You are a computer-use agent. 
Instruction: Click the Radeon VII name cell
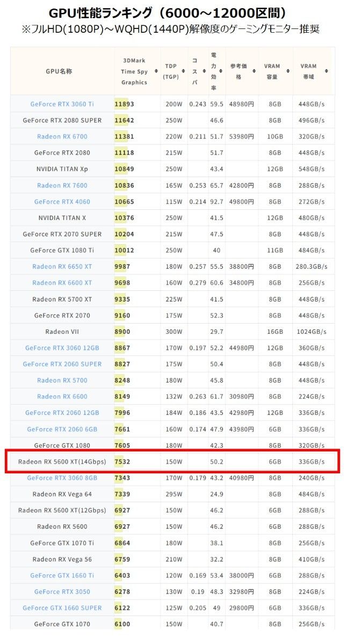pyautogui.click(x=62, y=332)
